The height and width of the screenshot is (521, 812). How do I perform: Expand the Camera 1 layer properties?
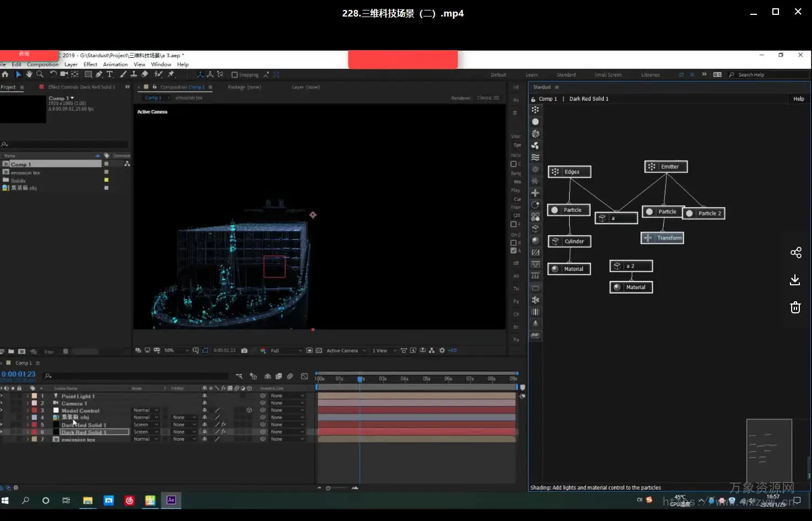28,403
